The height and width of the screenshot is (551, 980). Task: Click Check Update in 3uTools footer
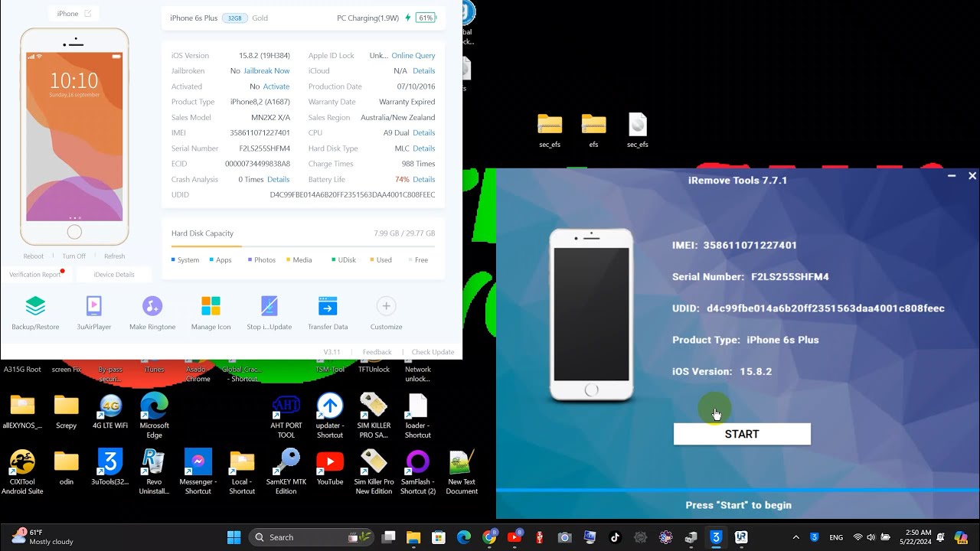pyautogui.click(x=433, y=352)
